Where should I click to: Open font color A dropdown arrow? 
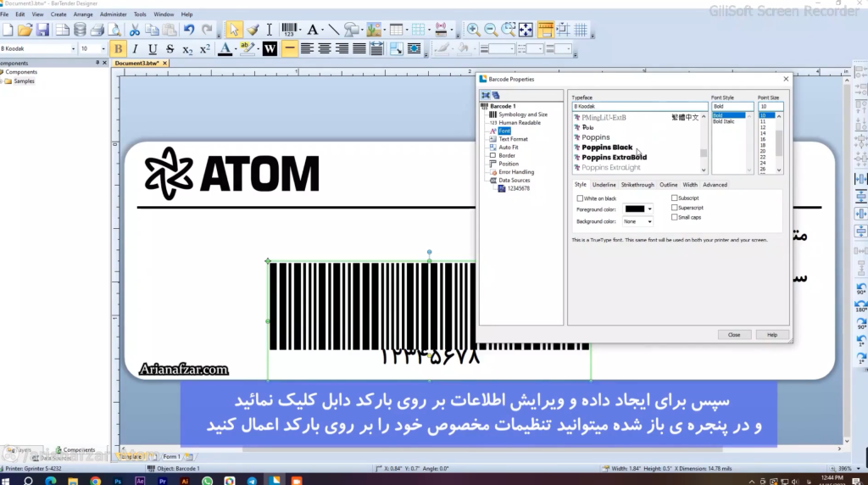tap(236, 48)
